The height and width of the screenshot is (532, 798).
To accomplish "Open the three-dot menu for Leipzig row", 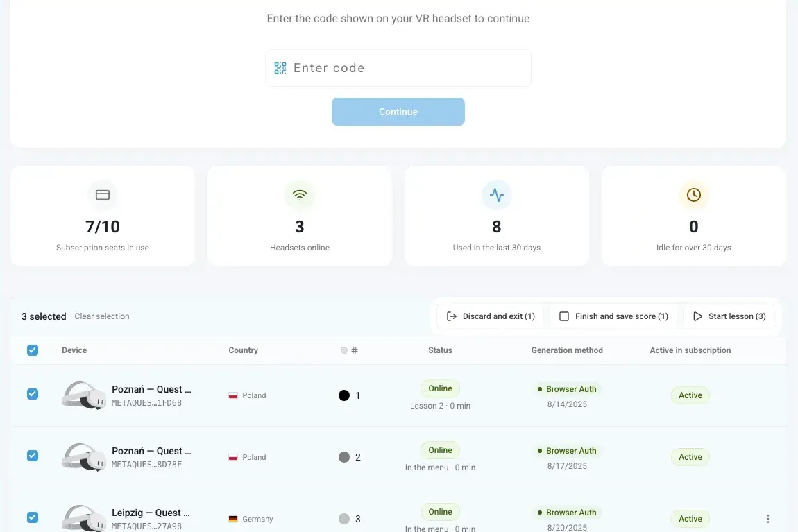I will click(768, 519).
